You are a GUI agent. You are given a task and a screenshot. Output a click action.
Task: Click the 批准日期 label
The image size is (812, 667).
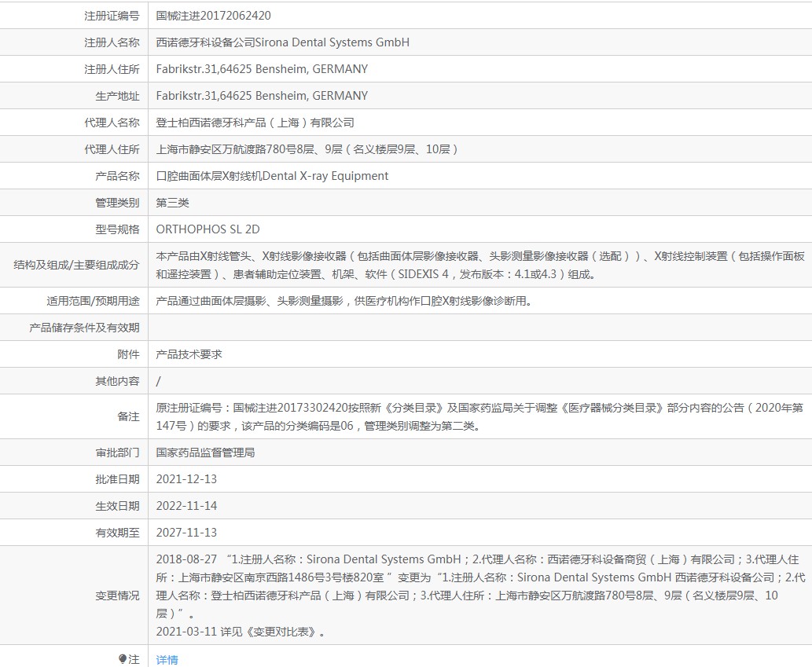[118, 479]
